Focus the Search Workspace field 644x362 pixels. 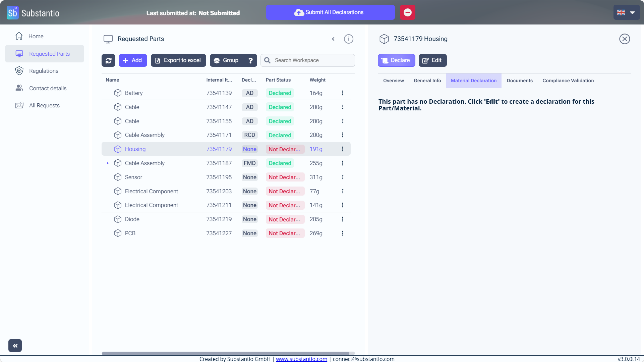(312, 60)
